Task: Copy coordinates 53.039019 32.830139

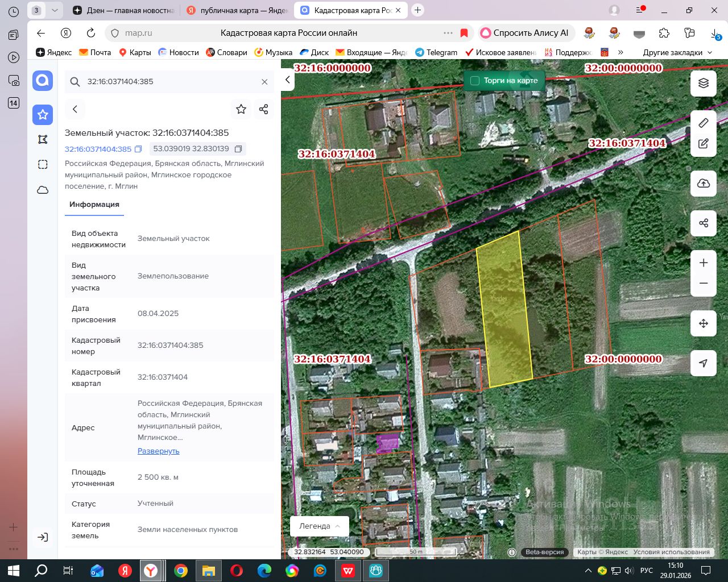Action: click(238, 149)
